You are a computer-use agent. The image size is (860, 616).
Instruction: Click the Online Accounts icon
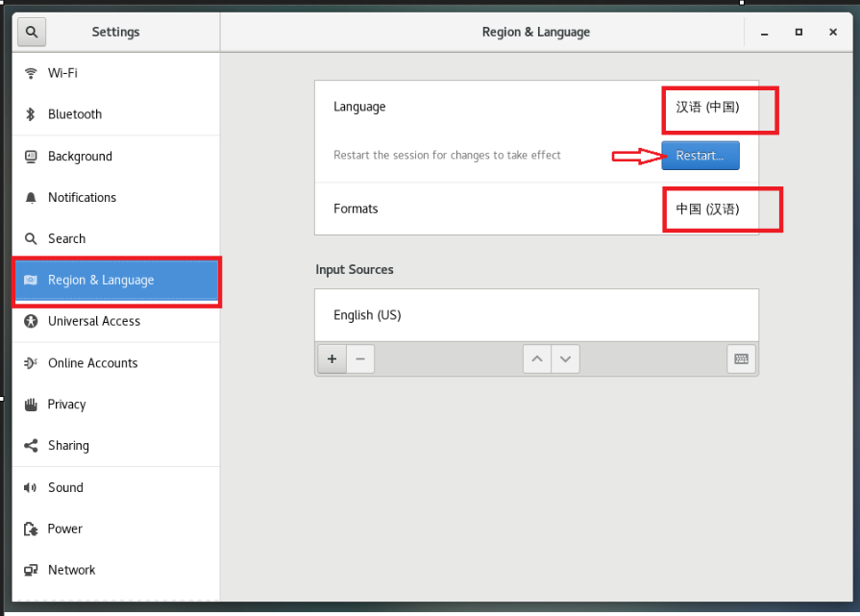[x=31, y=362]
